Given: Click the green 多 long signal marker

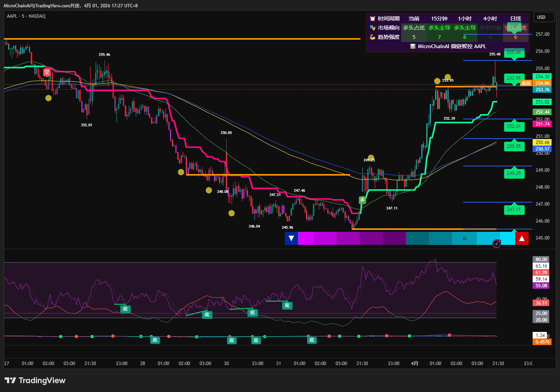Looking at the screenshot, I should point(362,200).
